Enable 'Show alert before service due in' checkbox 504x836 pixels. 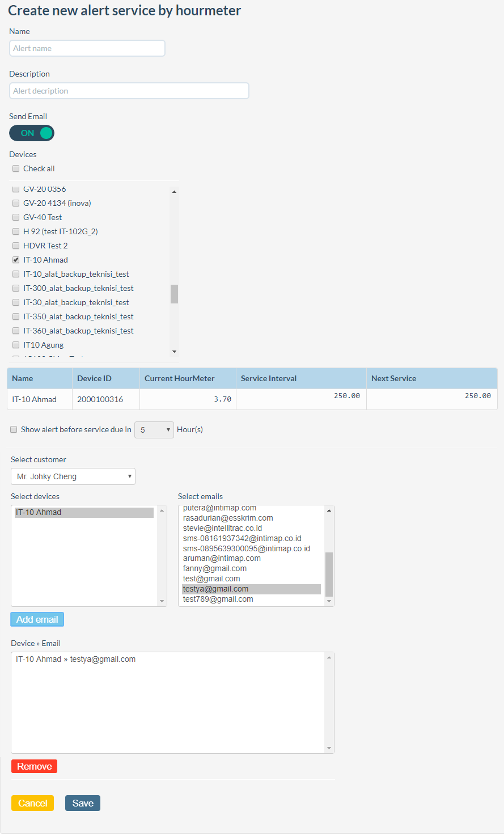click(14, 429)
